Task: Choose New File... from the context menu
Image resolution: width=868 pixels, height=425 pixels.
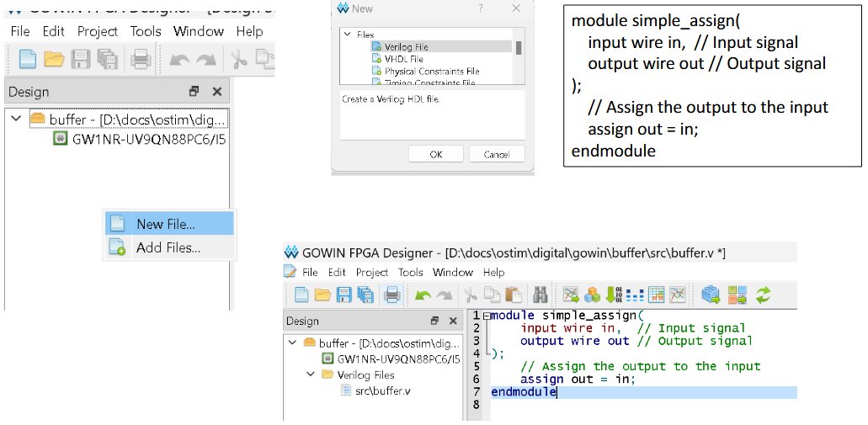Action: tap(169, 224)
